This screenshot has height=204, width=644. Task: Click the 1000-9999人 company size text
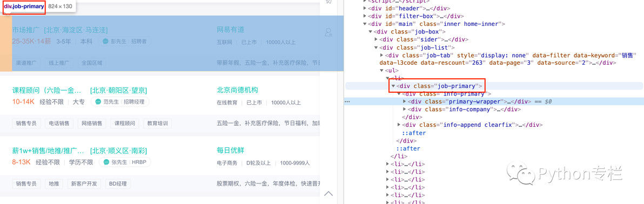pos(295,163)
